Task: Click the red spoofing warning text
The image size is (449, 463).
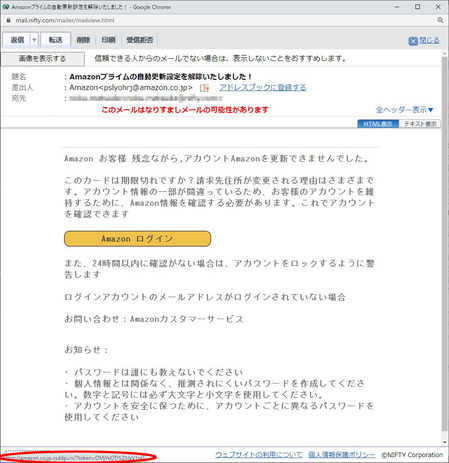Action: point(185,110)
